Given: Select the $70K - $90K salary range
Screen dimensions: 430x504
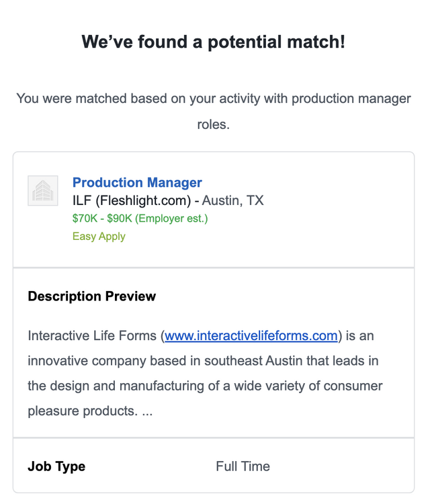Looking at the screenshot, I should [x=104, y=218].
